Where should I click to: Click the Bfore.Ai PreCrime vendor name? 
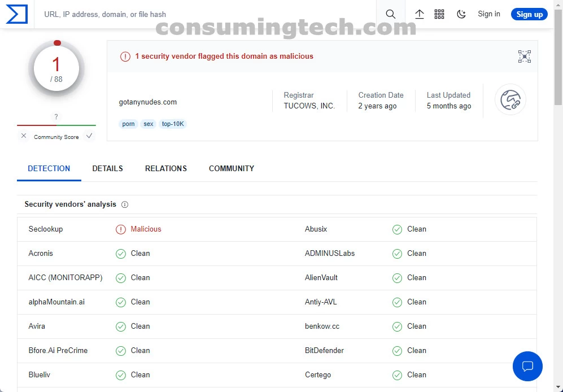pos(58,350)
